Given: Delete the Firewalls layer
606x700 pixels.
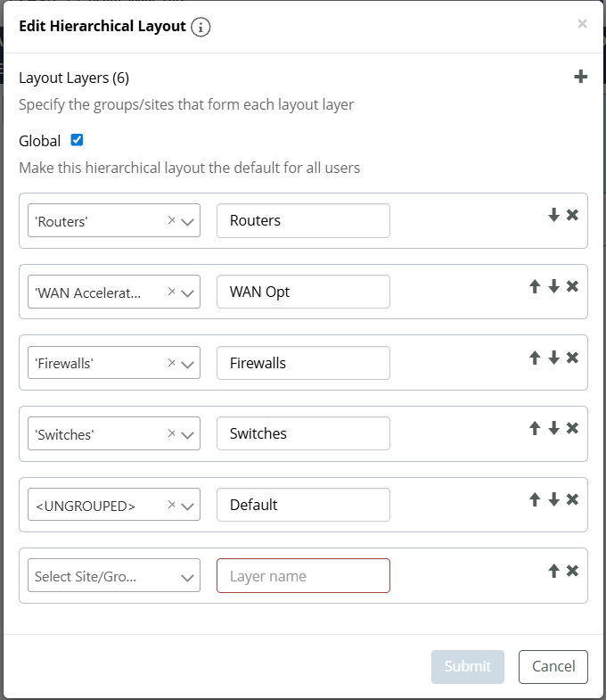Looking at the screenshot, I should point(572,358).
